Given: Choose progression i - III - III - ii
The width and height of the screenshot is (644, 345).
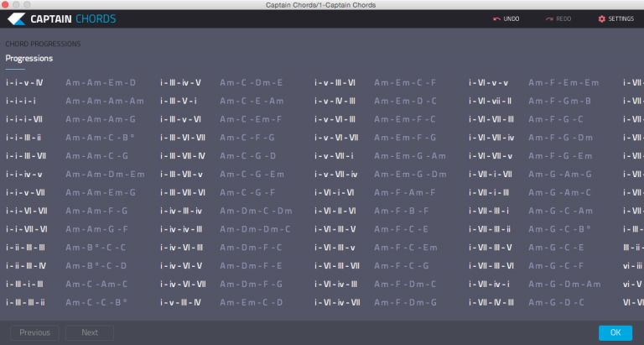Looking at the screenshot, I should click(x=25, y=302).
